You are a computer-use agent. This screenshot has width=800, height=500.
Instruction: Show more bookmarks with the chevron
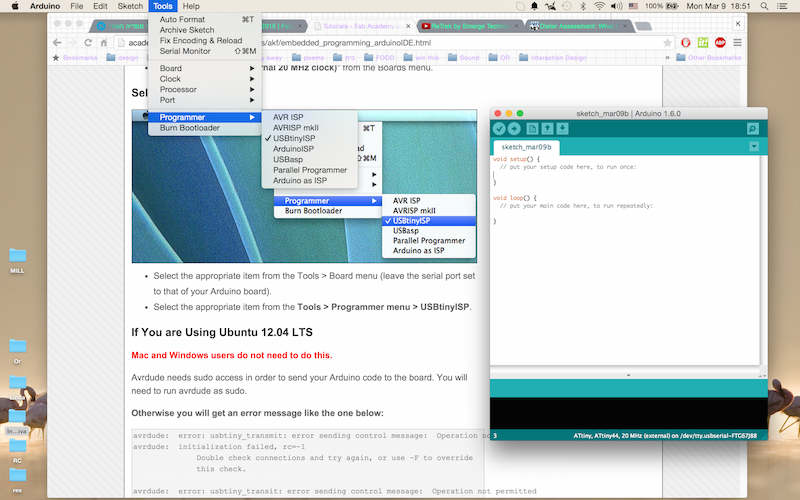point(667,58)
